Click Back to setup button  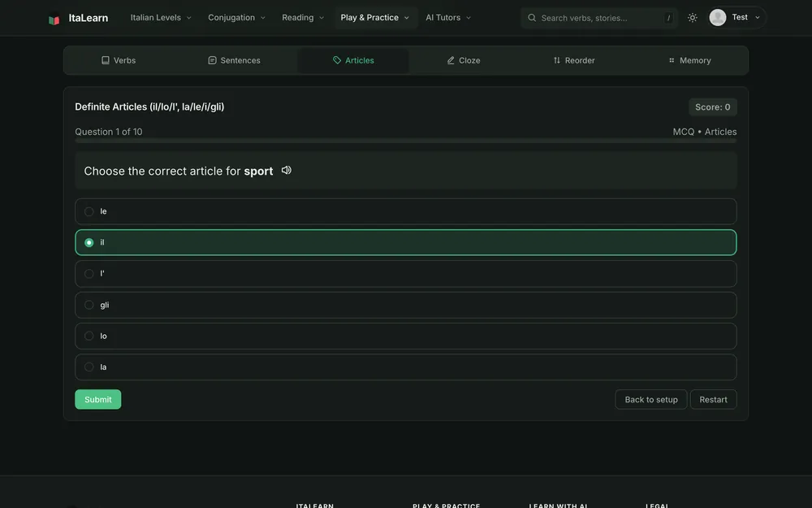[x=651, y=400]
